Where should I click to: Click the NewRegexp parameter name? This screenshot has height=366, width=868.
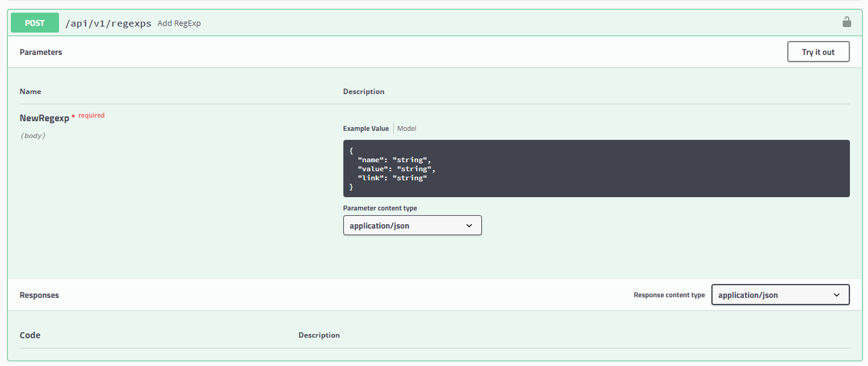45,118
